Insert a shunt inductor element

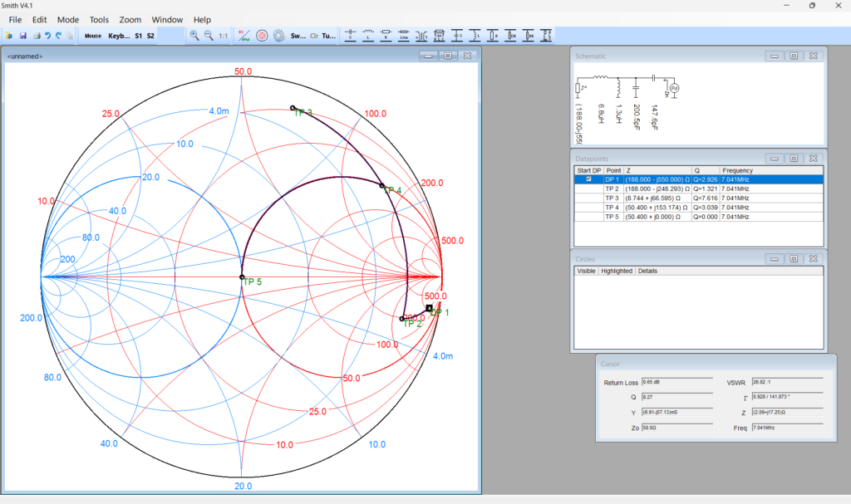click(475, 36)
